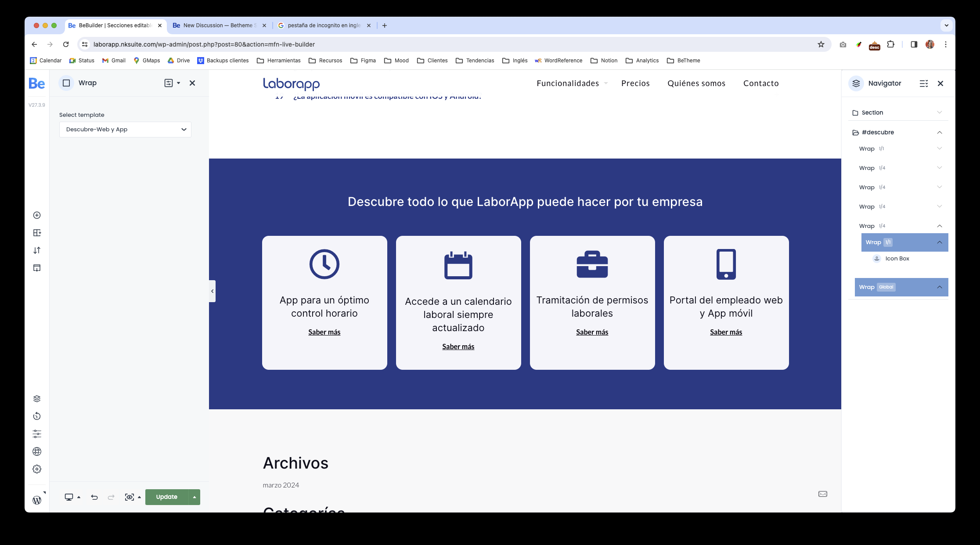The width and height of the screenshot is (980, 545).
Task: Open the Navigator layers icon in sidebar
Action: (37, 399)
